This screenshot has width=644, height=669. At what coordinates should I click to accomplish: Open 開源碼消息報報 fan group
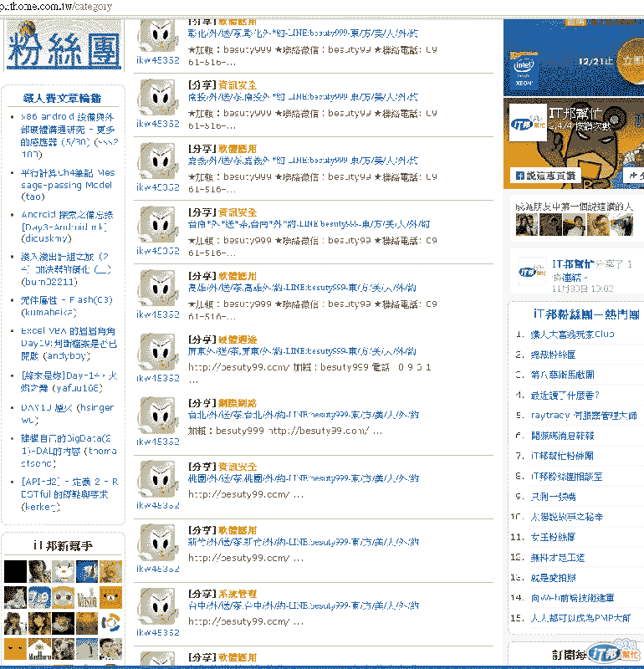pos(563,436)
